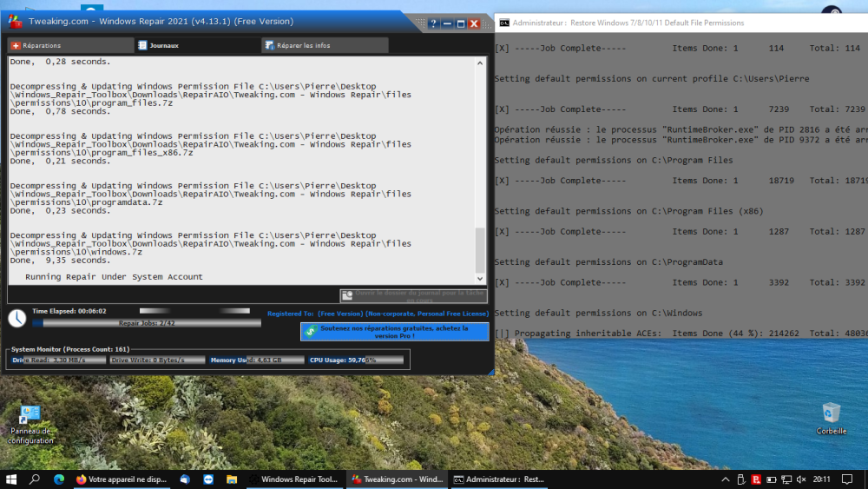
Task: Click the battery tray icon
Action: (x=771, y=479)
